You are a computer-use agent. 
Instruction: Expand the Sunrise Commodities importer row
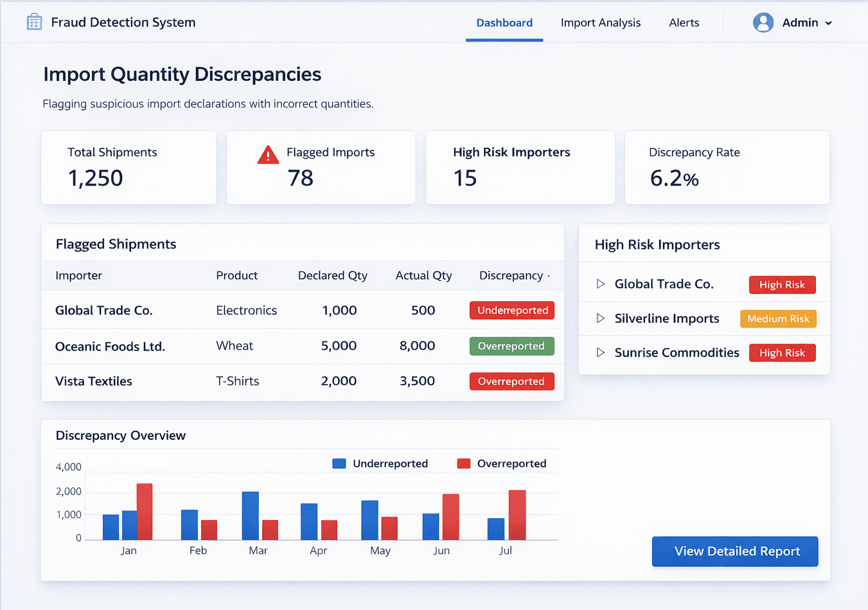tap(601, 353)
